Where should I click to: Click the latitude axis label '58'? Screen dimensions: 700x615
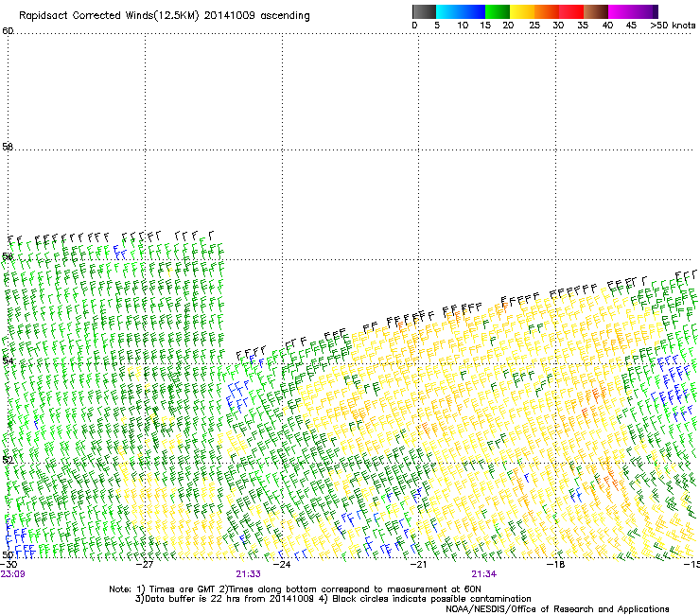(8, 147)
